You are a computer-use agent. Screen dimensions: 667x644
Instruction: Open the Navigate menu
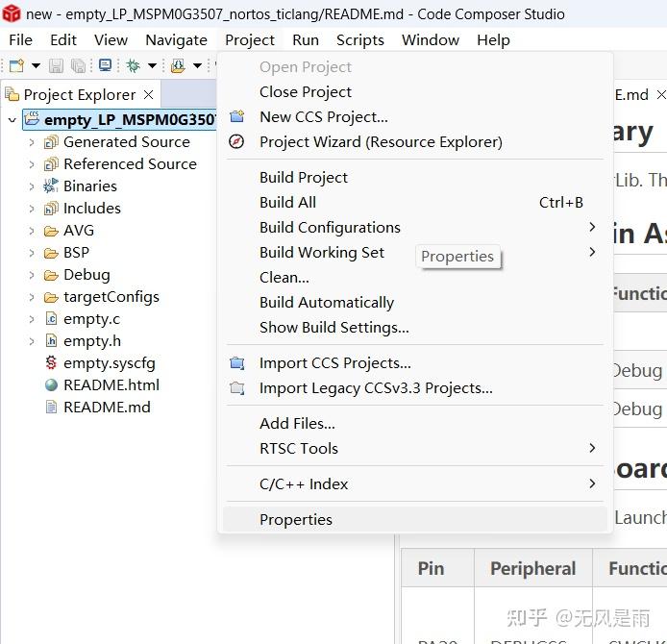point(176,40)
